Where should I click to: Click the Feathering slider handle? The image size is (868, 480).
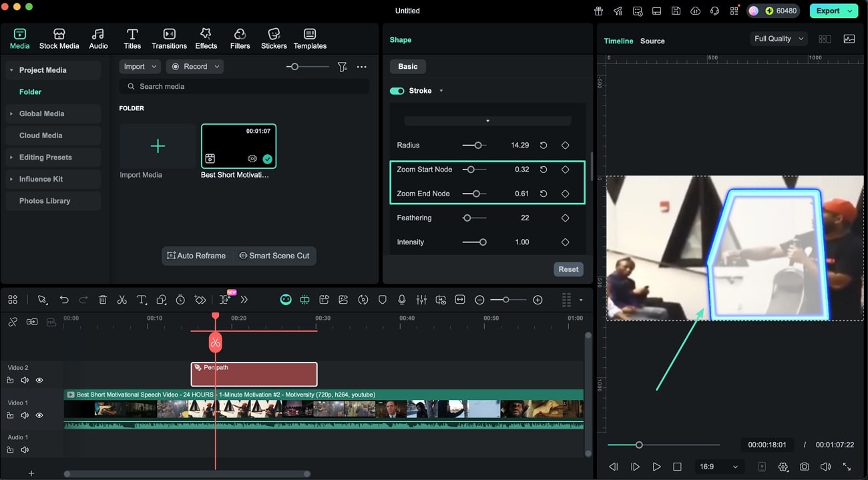(x=467, y=218)
